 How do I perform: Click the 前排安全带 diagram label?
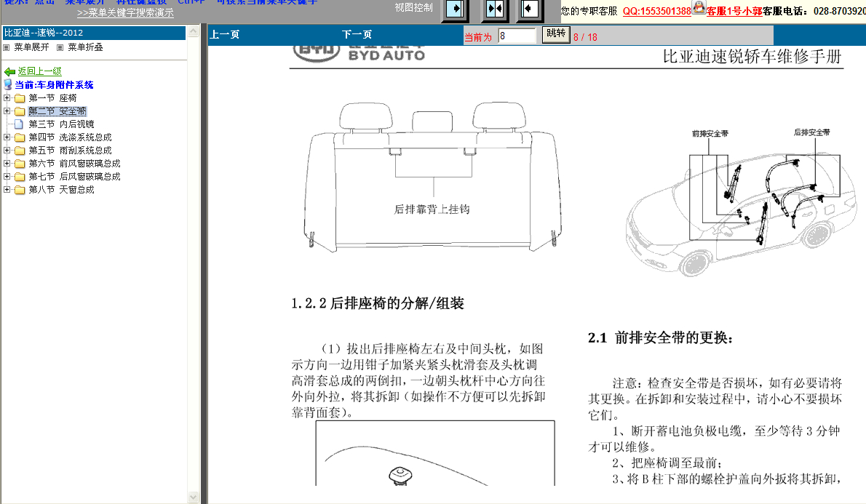coord(710,134)
